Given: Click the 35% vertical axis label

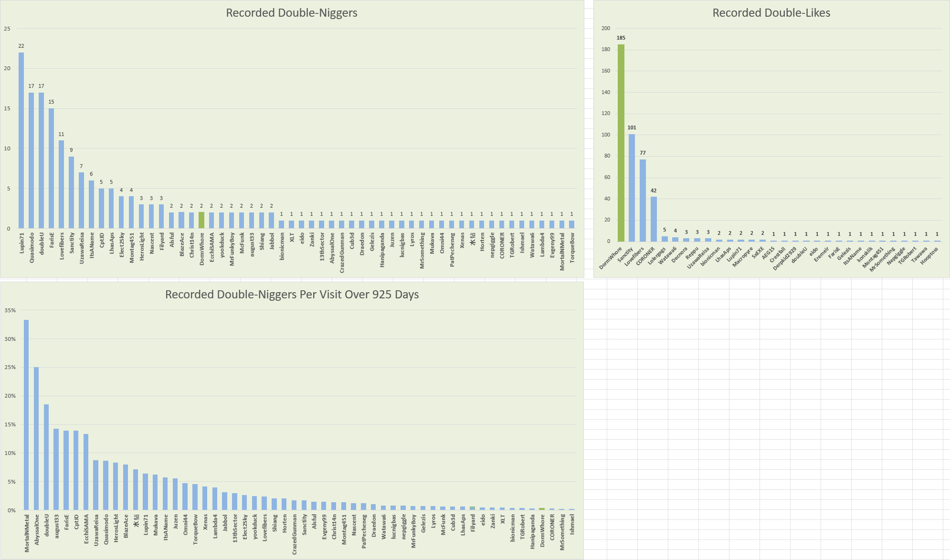Looking at the screenshot, I should point(10,310).
